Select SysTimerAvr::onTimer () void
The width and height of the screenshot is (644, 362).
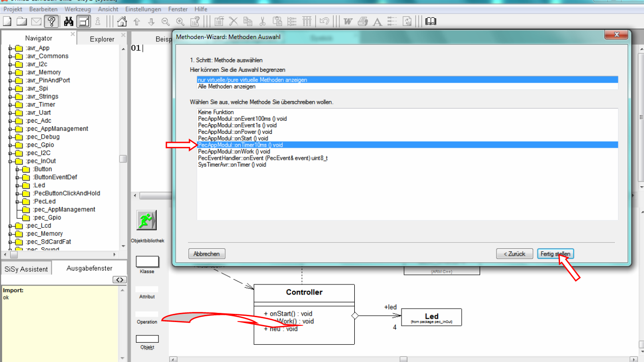[x=407, y=165]
